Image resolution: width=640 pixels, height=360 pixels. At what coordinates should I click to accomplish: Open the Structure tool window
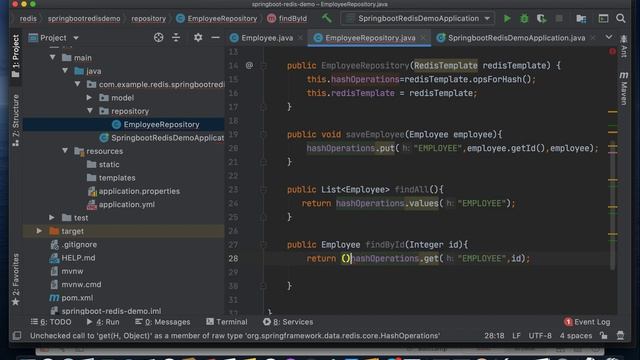click(x=16, y=120)
